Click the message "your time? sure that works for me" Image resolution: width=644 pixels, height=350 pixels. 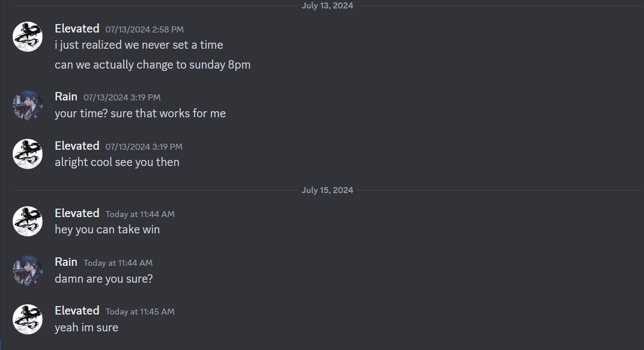click(140, 114)
